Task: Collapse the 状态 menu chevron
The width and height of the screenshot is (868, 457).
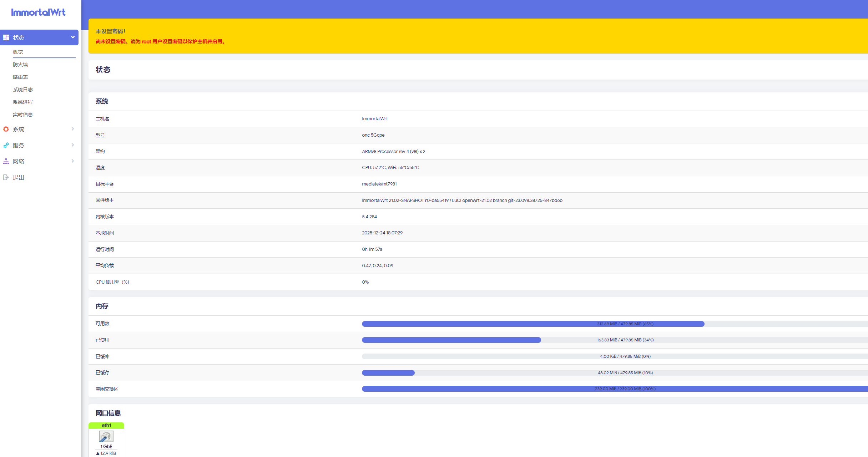Action: click(73, 37)
